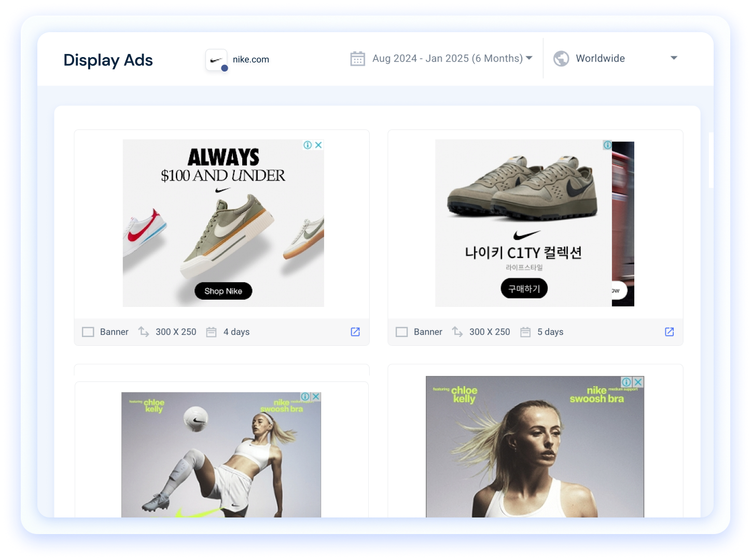Click the Korean City ad info icon

coord(607,145)
